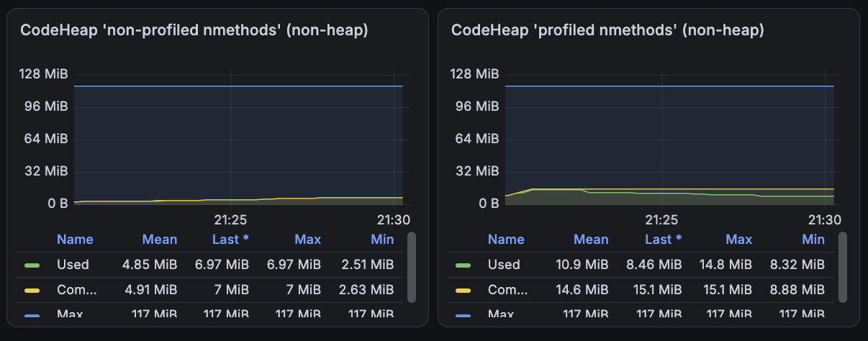Toggle Used series in profiled nmethods panel

click(504, 265)
